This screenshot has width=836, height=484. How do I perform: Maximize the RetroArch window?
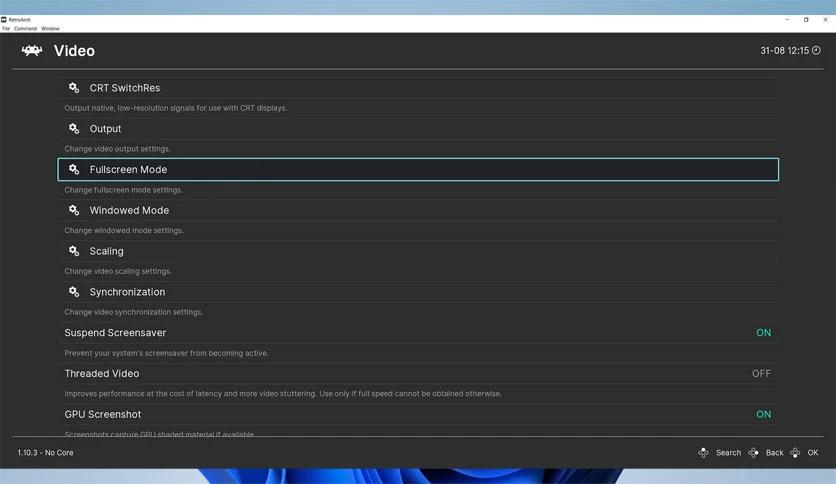(806, 19)
